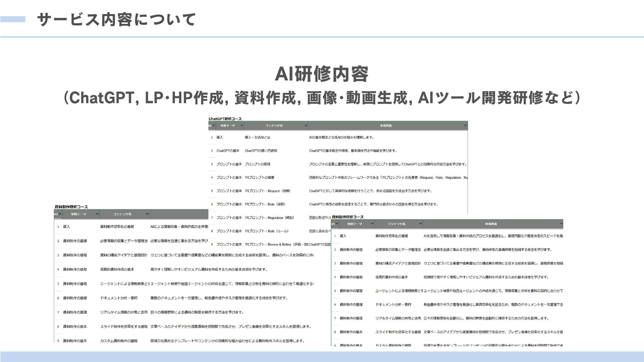Click 日々の情報更新を自動化し description cell

[486, 318]
